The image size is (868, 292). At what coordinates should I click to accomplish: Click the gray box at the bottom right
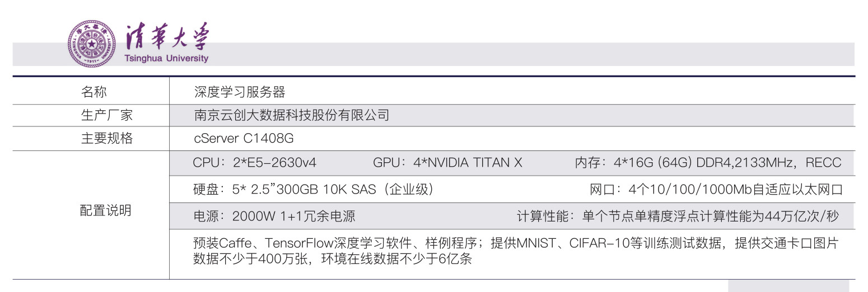pyautogui.click(x=788, y=286)
